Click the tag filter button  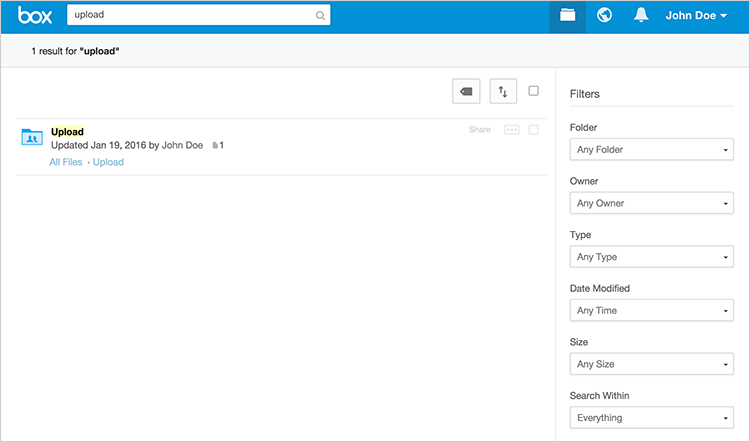(466, 91)
